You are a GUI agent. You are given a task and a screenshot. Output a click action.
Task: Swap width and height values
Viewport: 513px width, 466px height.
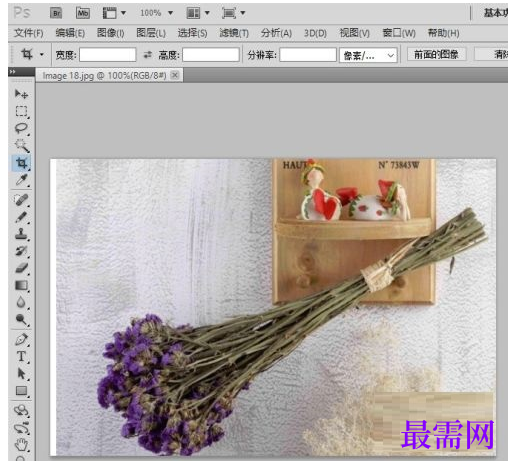tap(148, 55)
